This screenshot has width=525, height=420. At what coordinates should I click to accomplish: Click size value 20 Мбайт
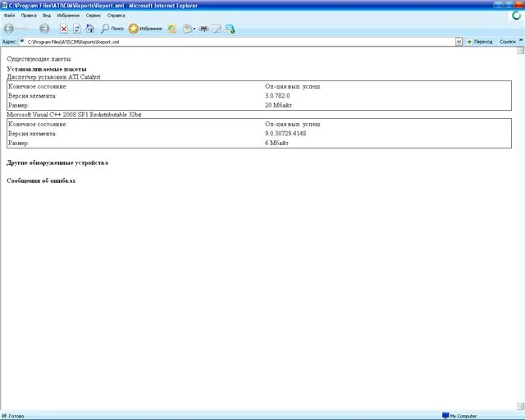(278, 105)
